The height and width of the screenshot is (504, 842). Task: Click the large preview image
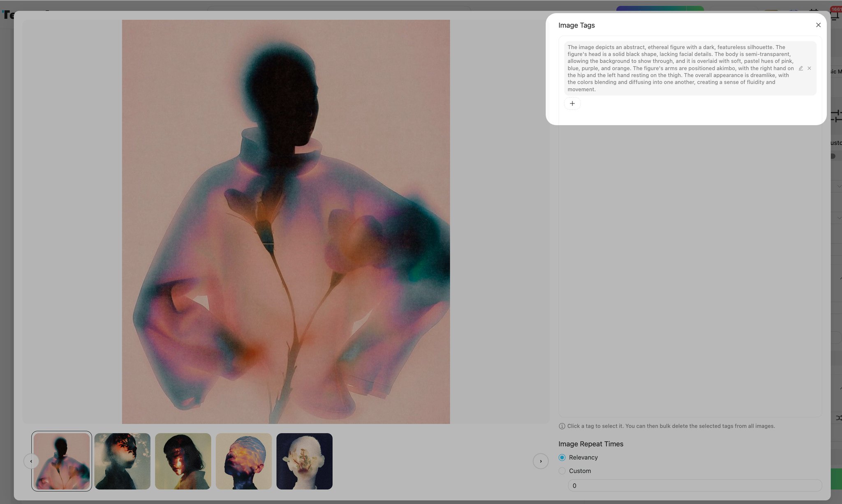click(286, 222)
